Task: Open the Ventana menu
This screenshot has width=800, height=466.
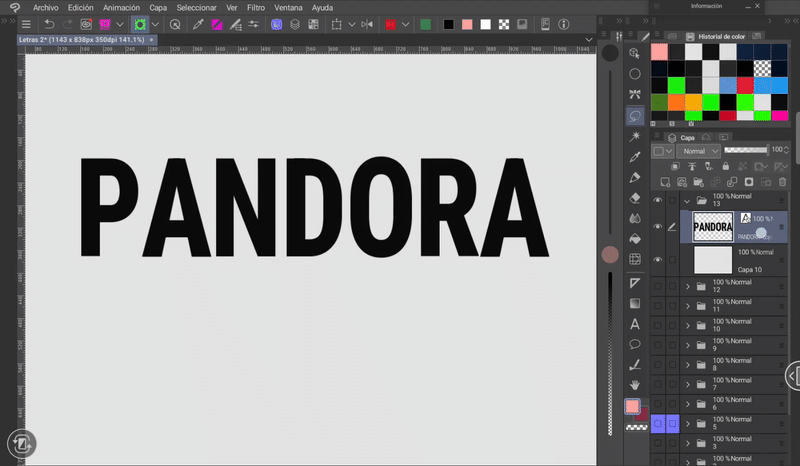Action: 288,8
